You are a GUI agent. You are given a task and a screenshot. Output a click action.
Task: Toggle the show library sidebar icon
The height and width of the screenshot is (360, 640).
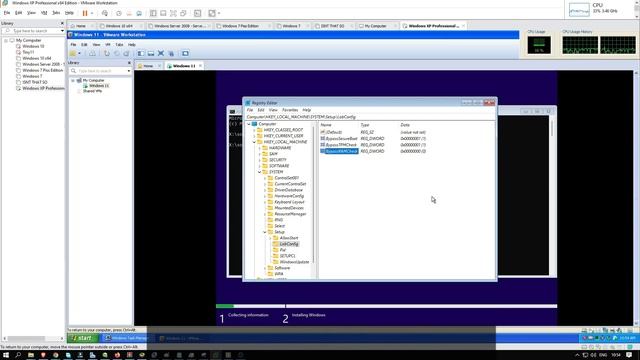(x=153, y=13)
